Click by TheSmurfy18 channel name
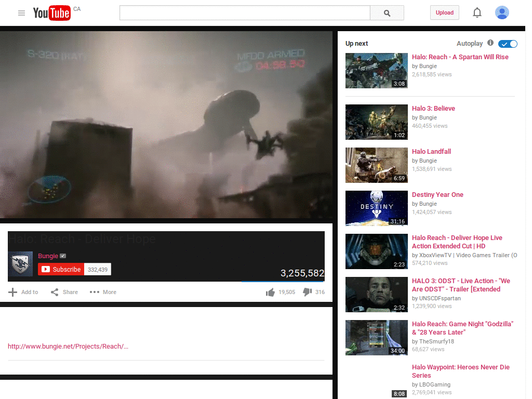Image resolution: width=532 pixels, height=399 pixels. tap(433, 341)
